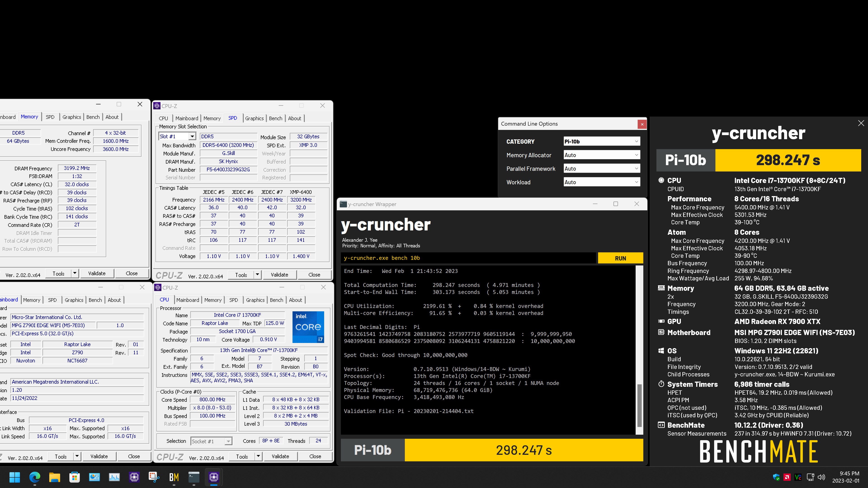Click Validate in CPU-Z SPD window
This screenshot has height=488, width=868.
point(279,275)
